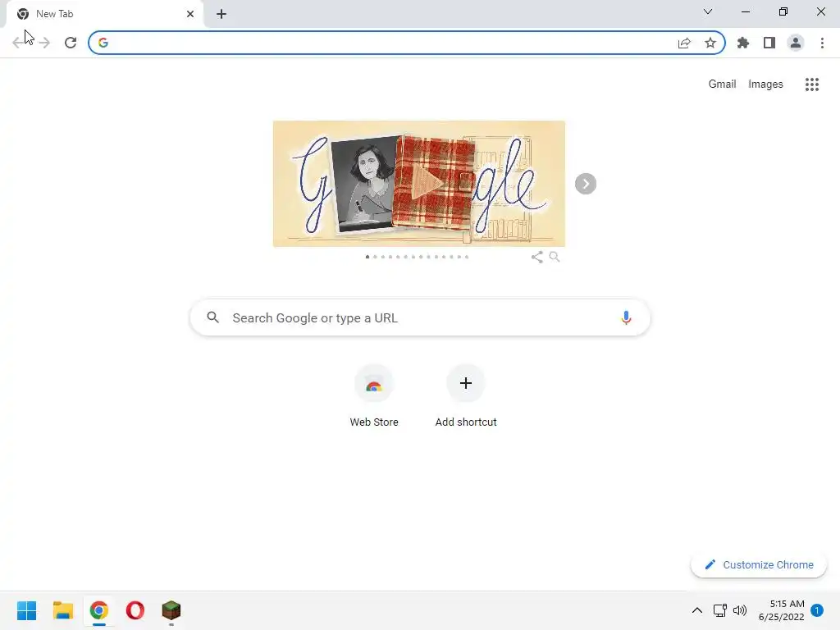
Task: Open the Opera browser from taskbar
Action: [x=135, y=610]
